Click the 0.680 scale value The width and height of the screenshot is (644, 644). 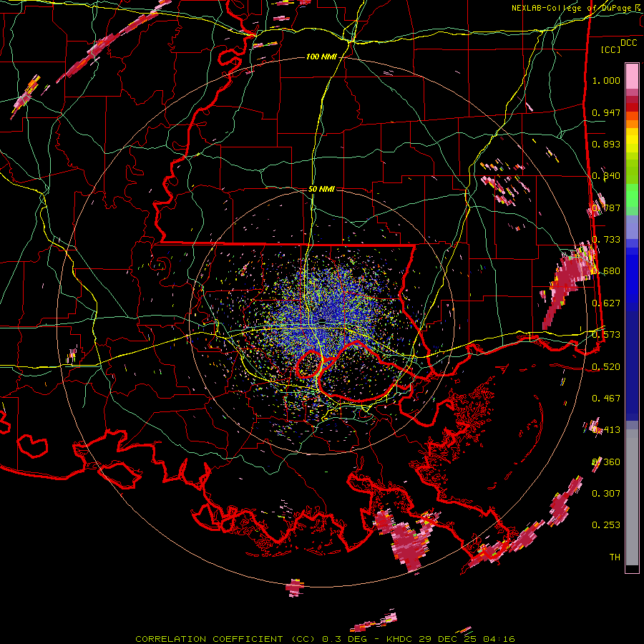606,271
